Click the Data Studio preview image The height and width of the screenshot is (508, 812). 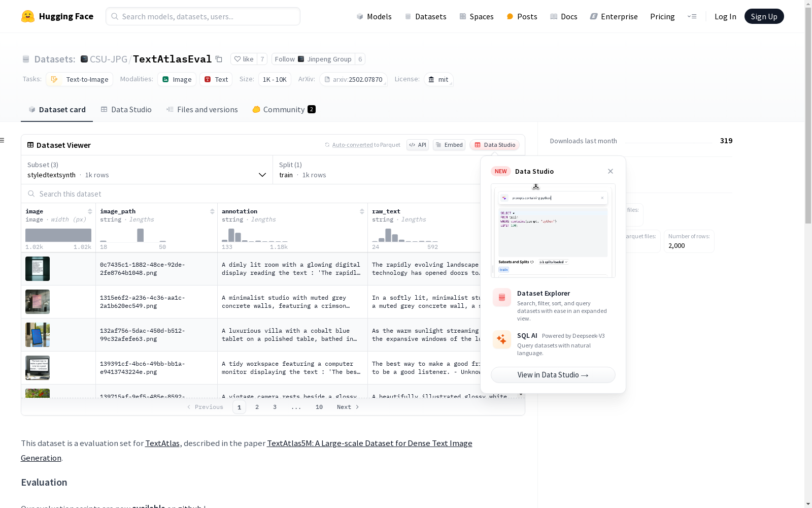553,231
